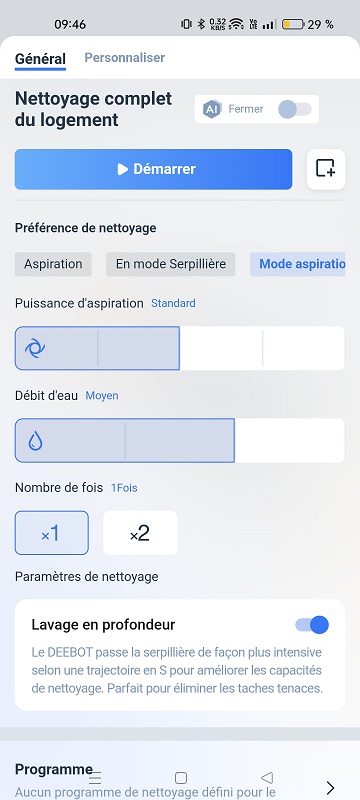360x800 pixels.
Task: Select ×2 cleaning passes
Action: point(140,533)
